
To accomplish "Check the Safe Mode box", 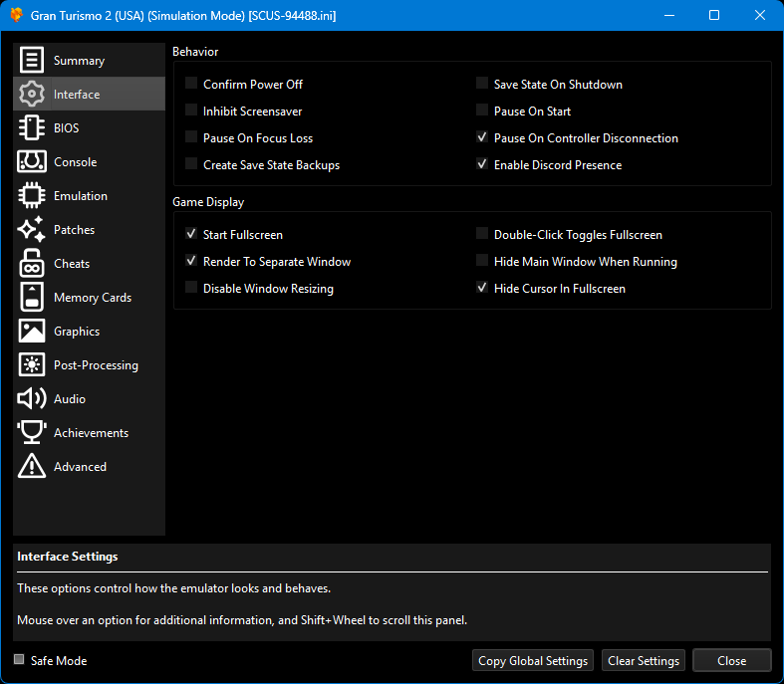I will pos(20,660).
